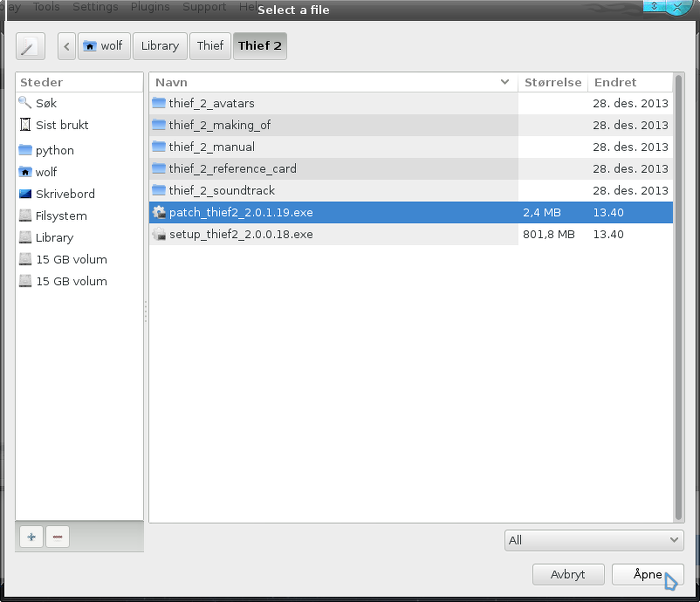Select the thief_2_making_of folder name
Image resolution: width=700 pixels, height=602 pixels.
point(220,125)
